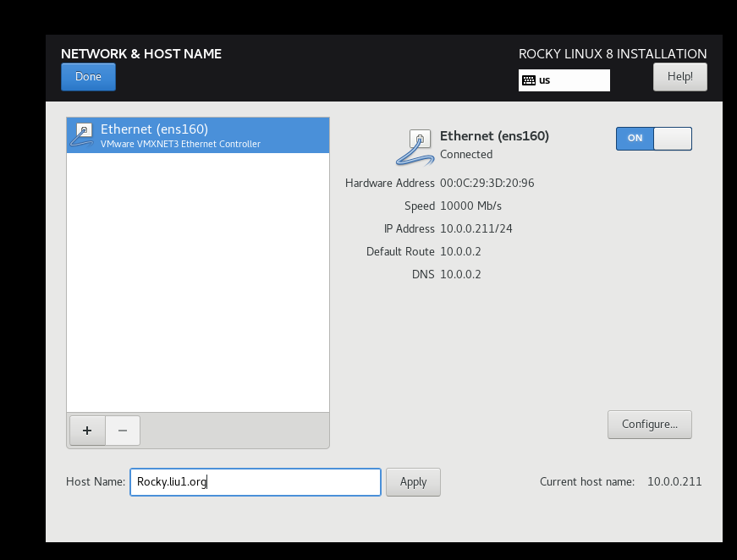The width and height of the screenshot is (737, 560).
Task: Click the current host name 10.0.0.211
Action: [x=674, y=481]
